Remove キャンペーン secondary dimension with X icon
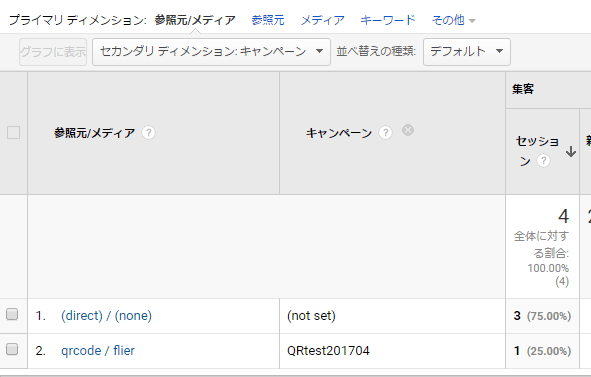 click(408, 130)
